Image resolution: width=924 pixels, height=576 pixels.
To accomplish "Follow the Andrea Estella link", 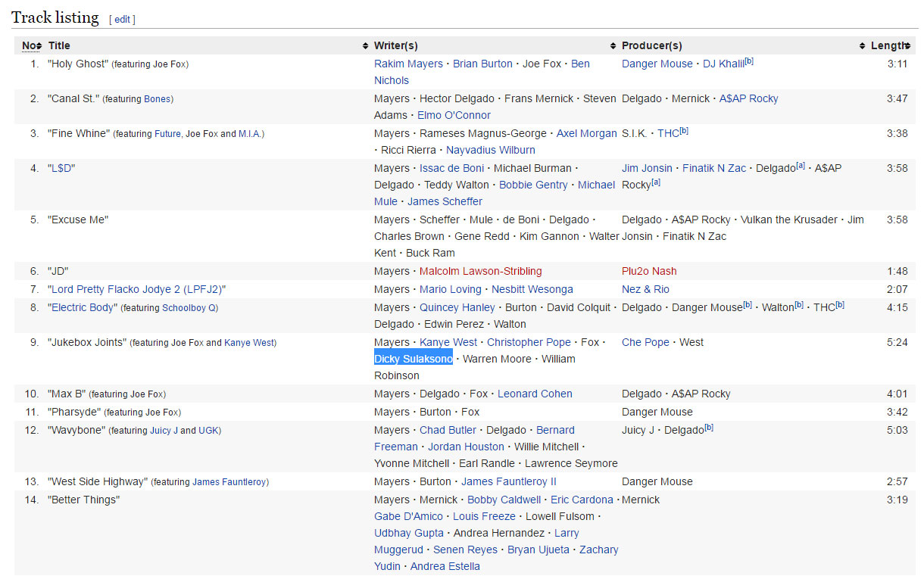I will (445, 566).
